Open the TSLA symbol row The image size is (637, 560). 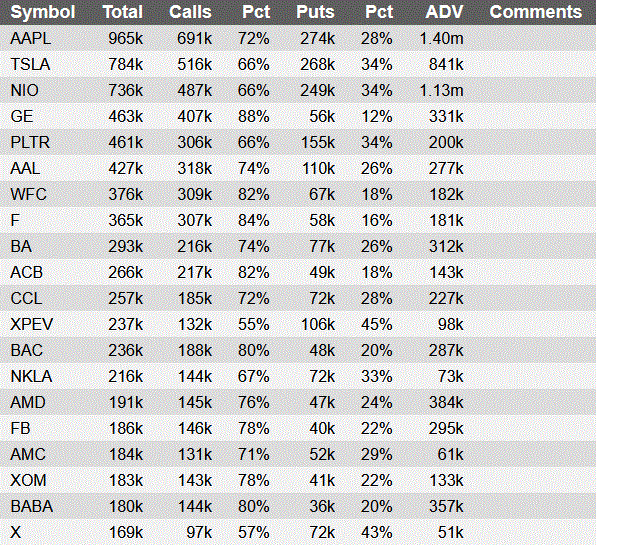29,65
